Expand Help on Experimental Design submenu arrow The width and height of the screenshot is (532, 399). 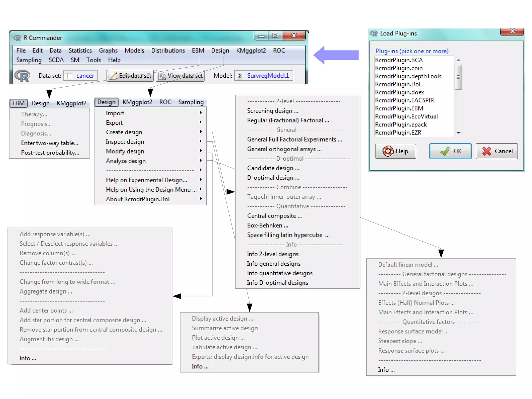point(201,179)
